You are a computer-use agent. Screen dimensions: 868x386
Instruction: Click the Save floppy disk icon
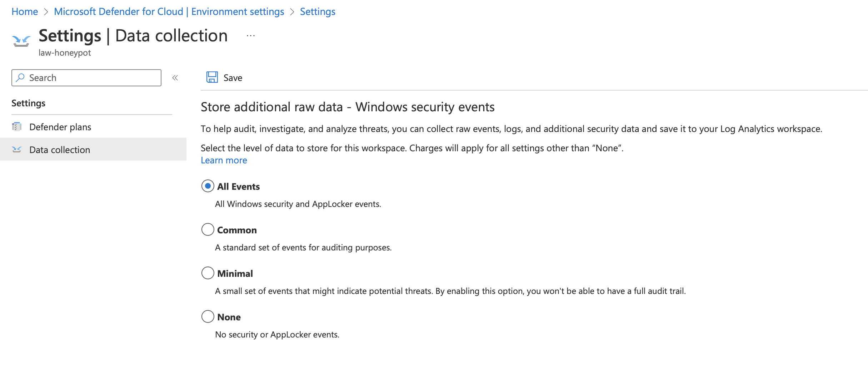coord(212,77)
